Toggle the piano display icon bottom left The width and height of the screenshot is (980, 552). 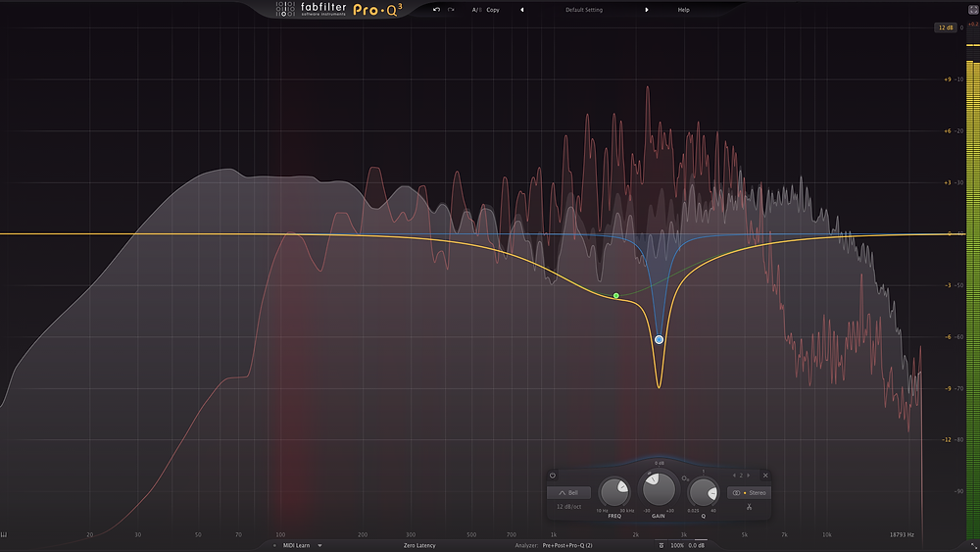4,535
